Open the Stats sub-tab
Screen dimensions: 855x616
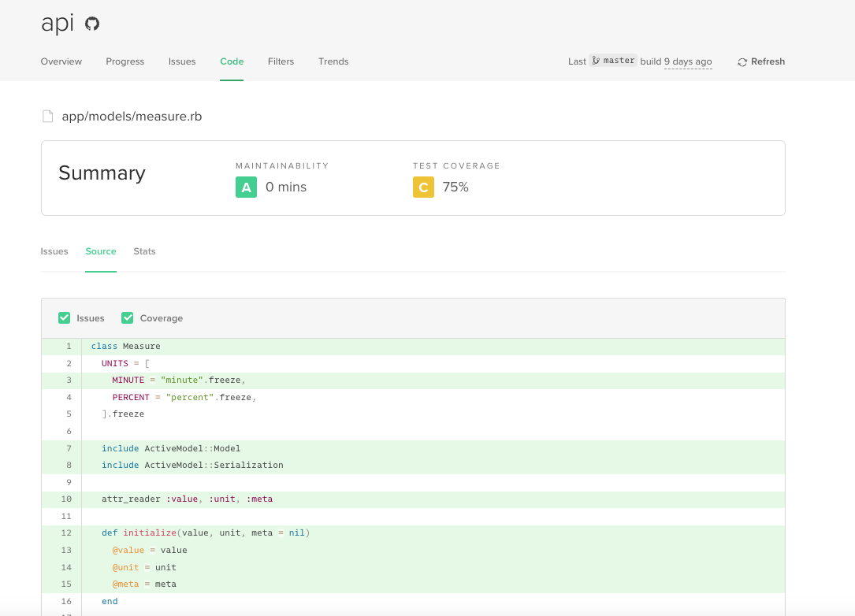coord(144,251)
